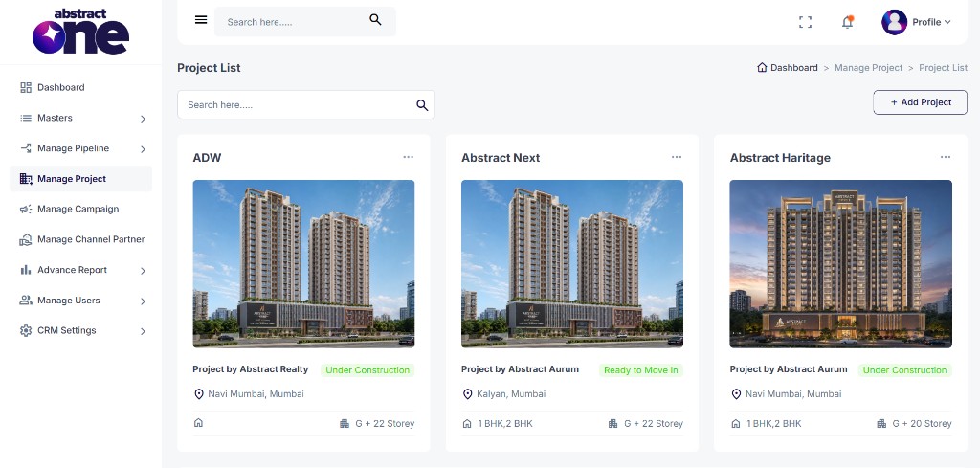
Task: Open three-dot options for Abstract Next card
Action: 677,157
